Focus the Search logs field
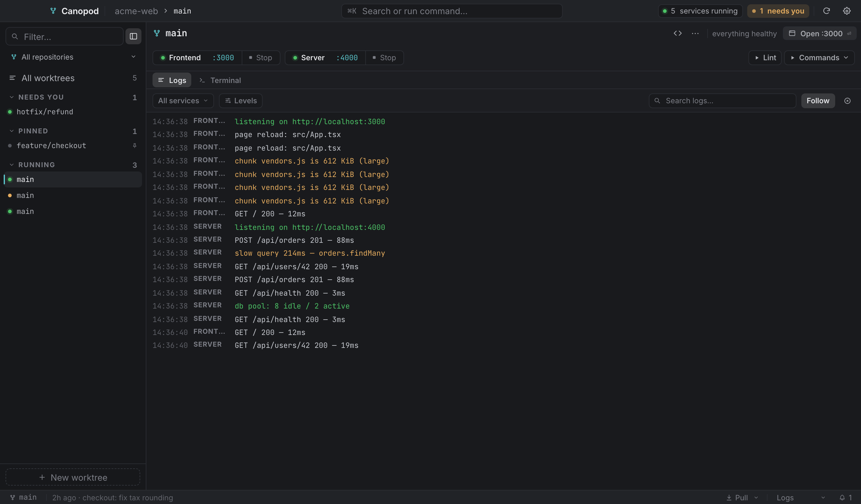861x504 pixels. (722, 101)
